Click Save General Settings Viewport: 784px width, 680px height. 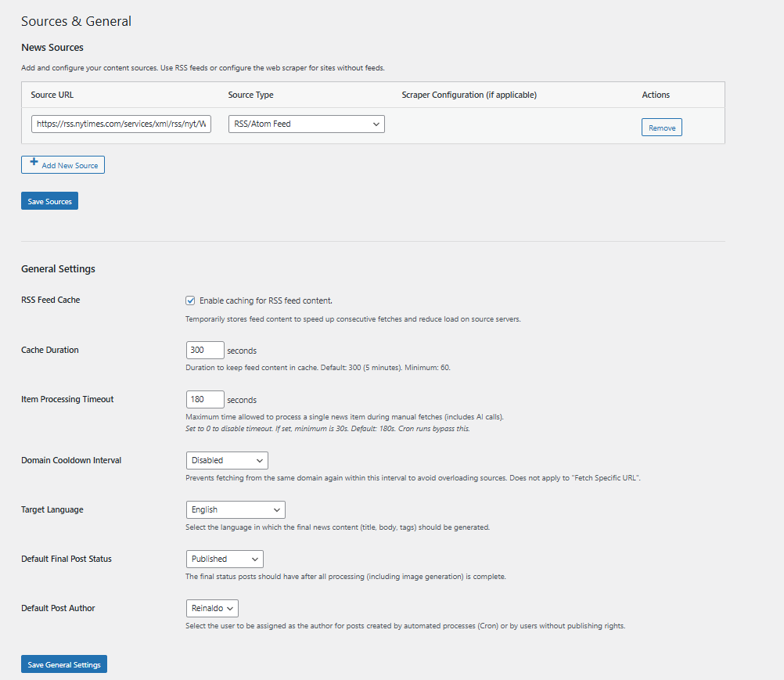click(x=64, y=664)
